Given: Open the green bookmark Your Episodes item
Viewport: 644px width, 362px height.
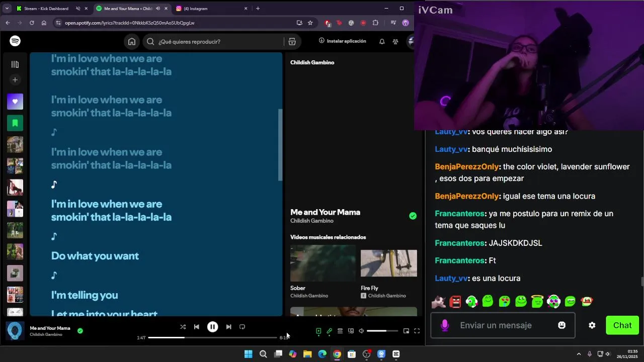Looking at the screenshot, I should pyautogui.click(x=15, y=123).
